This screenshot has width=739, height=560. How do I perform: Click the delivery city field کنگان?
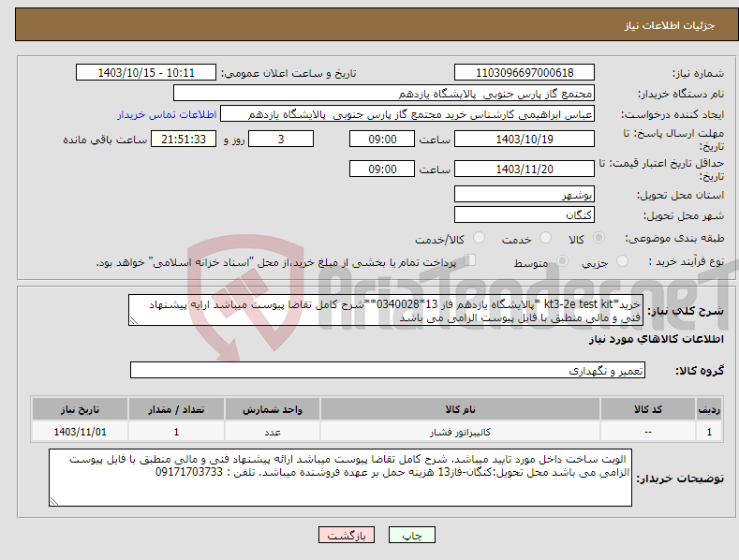[525, 215]
